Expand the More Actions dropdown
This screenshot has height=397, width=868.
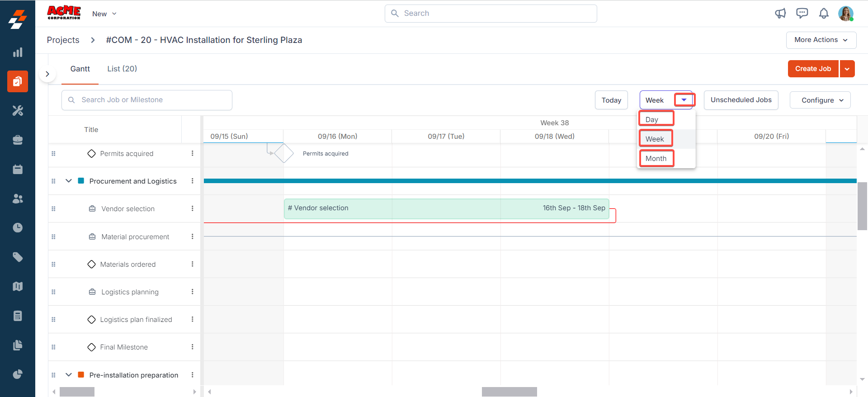tap(821, 40)
